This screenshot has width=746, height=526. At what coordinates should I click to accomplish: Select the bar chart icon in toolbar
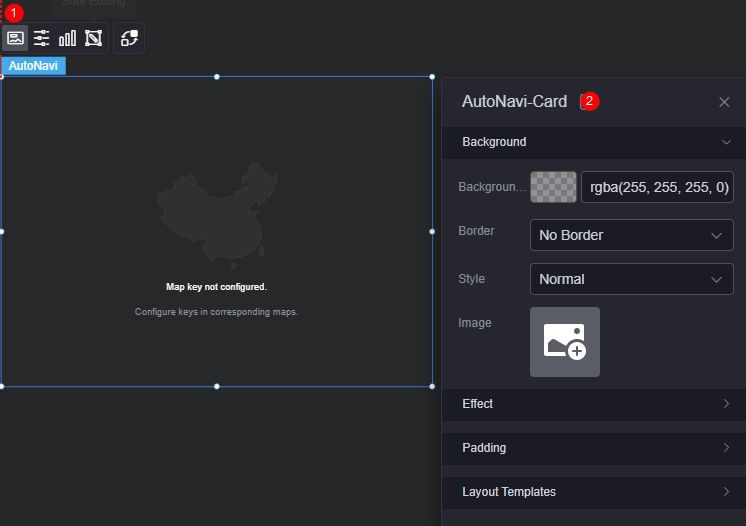67,38
